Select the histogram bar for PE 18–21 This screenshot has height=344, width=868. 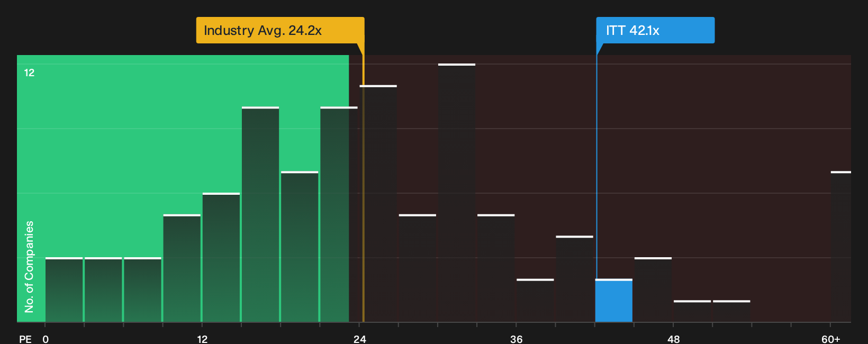pyautogui.click(x=300, y=247)
